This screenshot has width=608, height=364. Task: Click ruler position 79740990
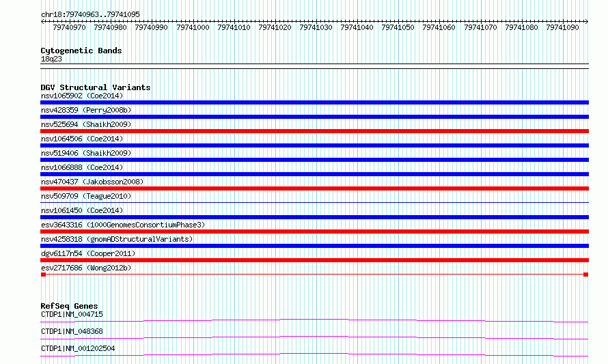(x=151, y=27)
